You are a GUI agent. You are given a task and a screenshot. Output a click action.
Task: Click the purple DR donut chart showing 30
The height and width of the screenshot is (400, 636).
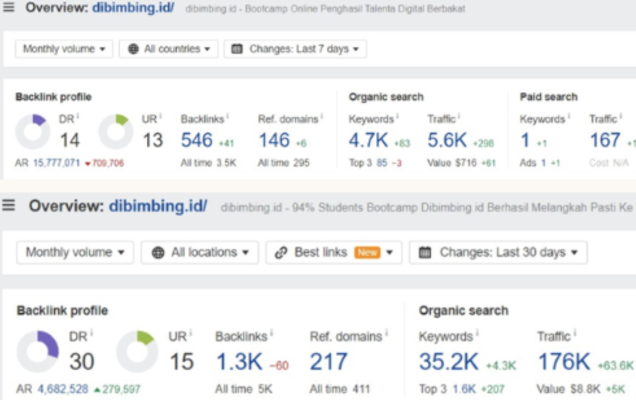[38, 353]
